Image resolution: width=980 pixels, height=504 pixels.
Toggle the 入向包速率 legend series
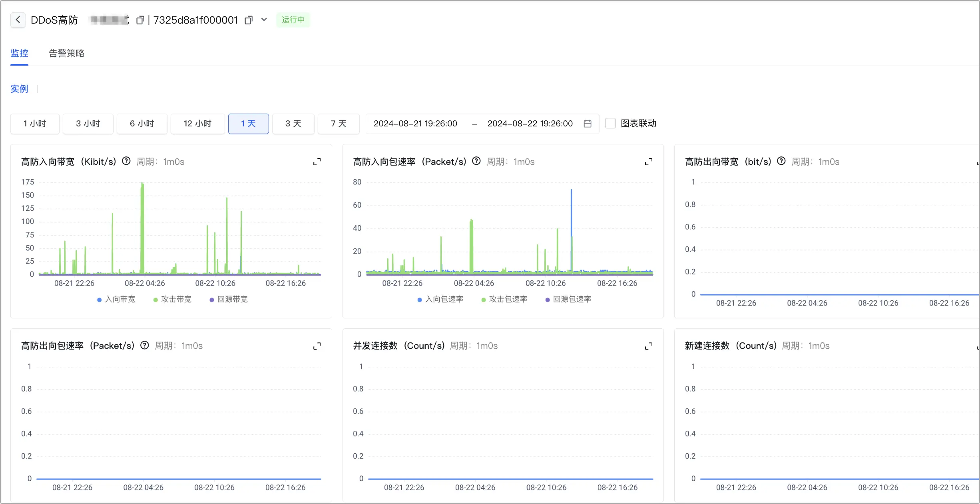(440, 300)
